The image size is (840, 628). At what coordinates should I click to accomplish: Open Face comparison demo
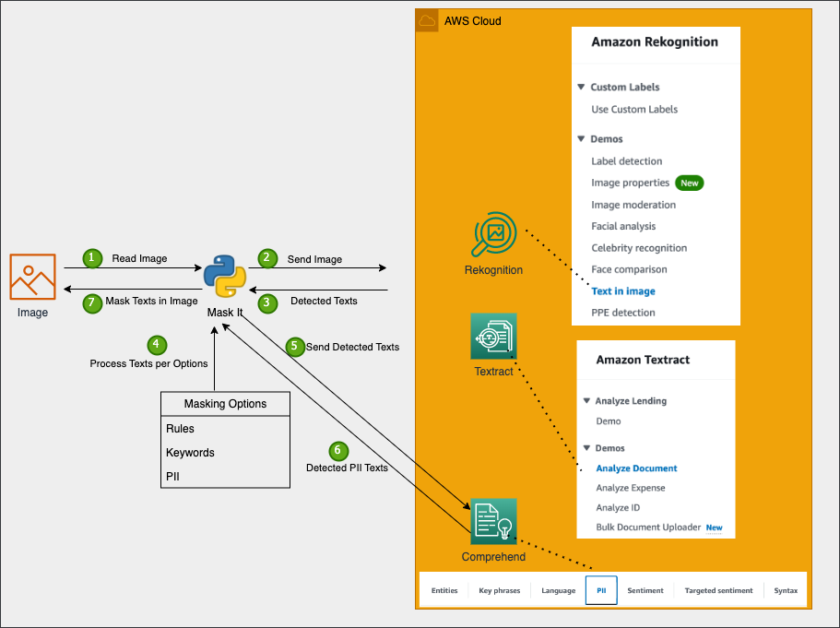(x=630, y=269)
